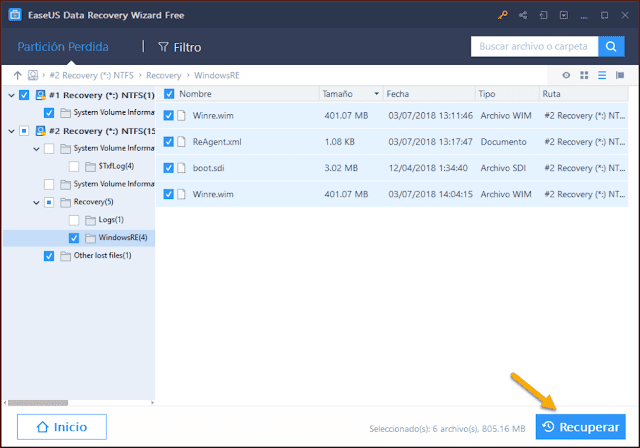This screenshot has height=448, width=640.
Task: Click the Buscar archivo o carpeta field
Action: [534, 47]
